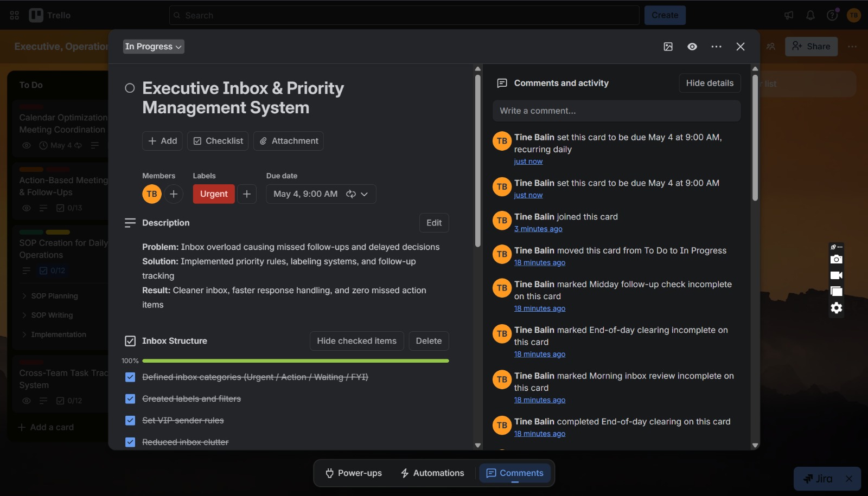Screen dimensions: 868x496
Task: Open the In Progress list dropdown
Action: (154, 47)
